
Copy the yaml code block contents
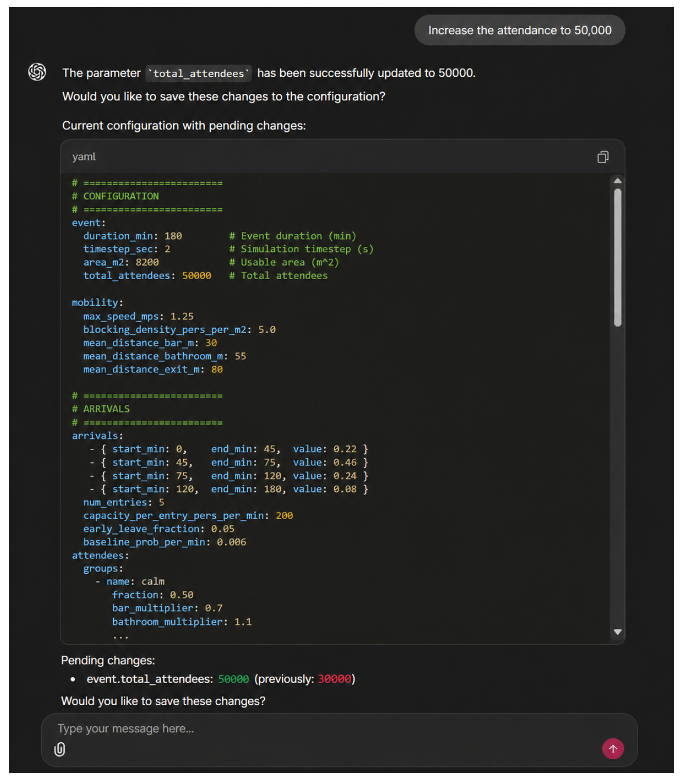pos(603,157)
